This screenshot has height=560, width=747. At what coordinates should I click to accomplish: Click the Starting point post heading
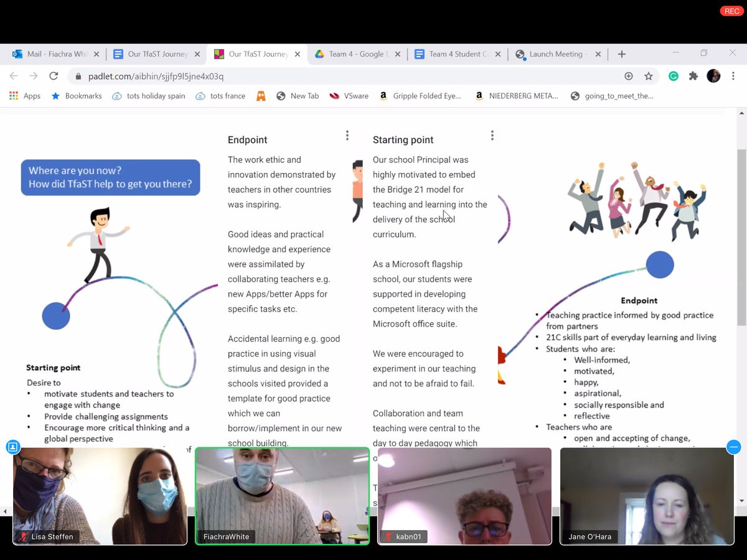pyautogui.click(x=403, y=140)
